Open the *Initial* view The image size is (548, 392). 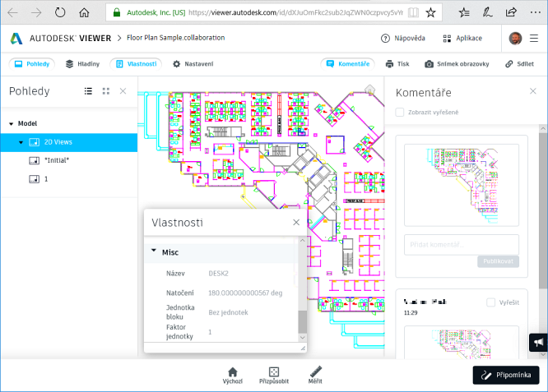point(57,160)
